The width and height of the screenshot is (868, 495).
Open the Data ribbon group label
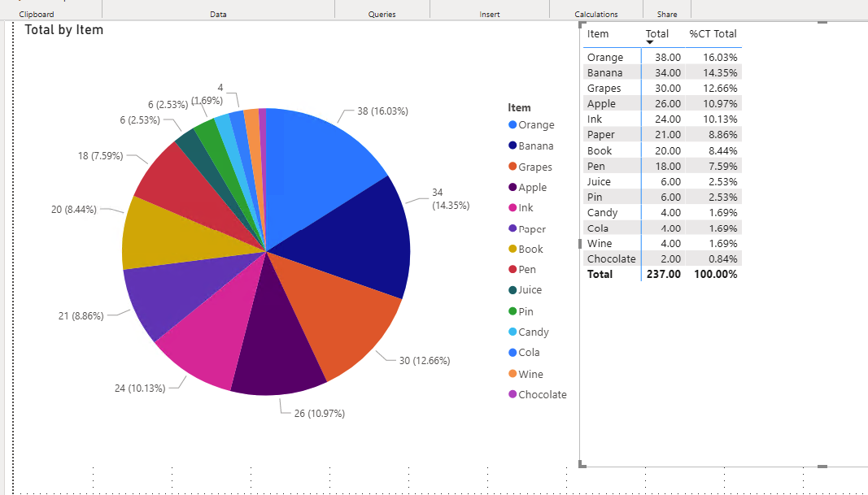(218, 15)
